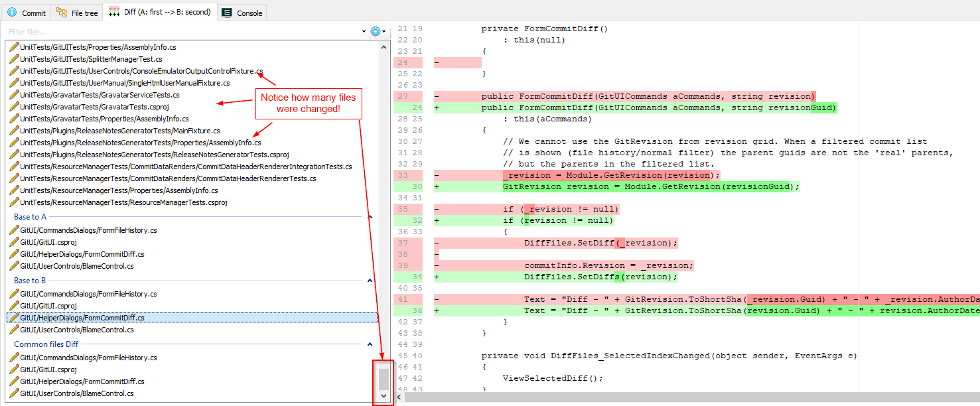Image resolution: width=980 pixels, height=406 pixels.
Task: Open the filter options gear icon
Action: coord(376,31)
